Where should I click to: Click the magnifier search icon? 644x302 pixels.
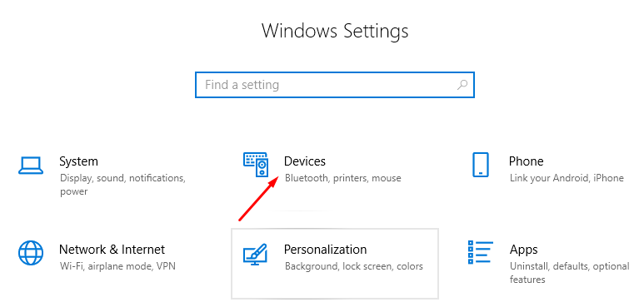point(462,85)
